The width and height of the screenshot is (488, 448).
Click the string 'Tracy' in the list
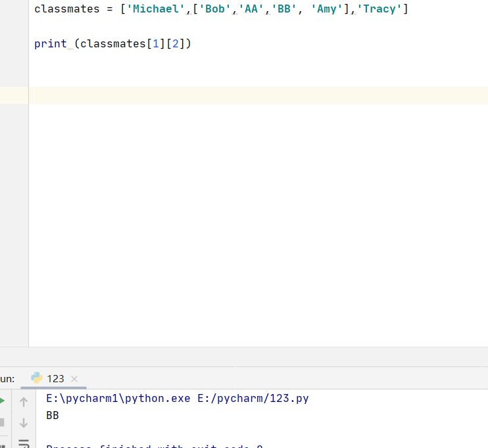tap(379, 9)
